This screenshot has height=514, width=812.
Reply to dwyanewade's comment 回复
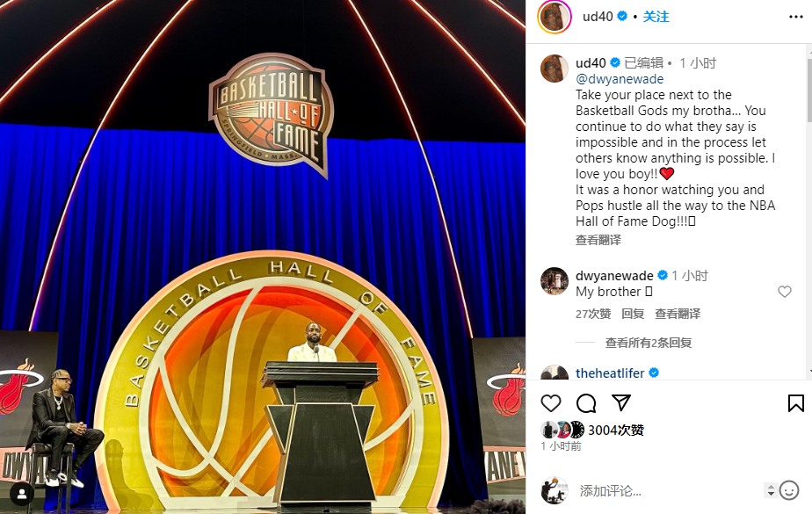tap(633, 314)
